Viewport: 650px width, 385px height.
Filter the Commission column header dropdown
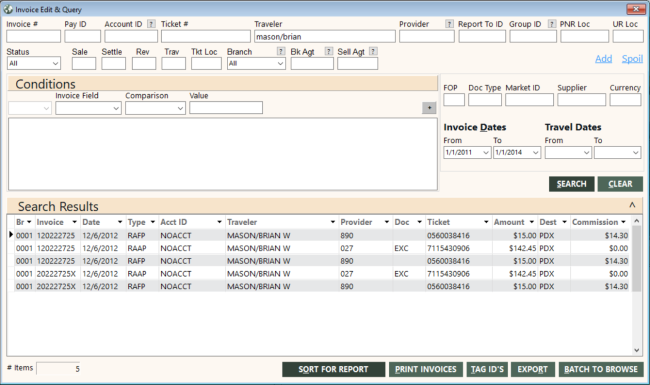tap(623, 222)
